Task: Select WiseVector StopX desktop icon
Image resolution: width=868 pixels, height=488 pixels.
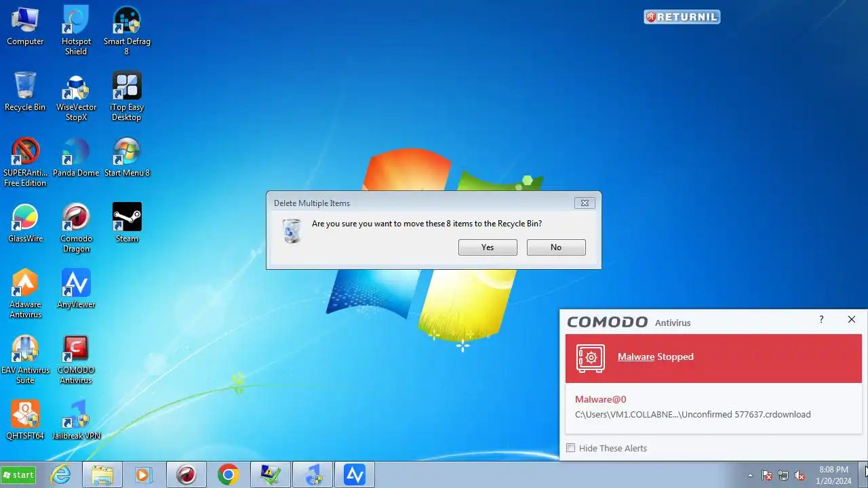Action: pyautogui.click(x=76, y=96)
